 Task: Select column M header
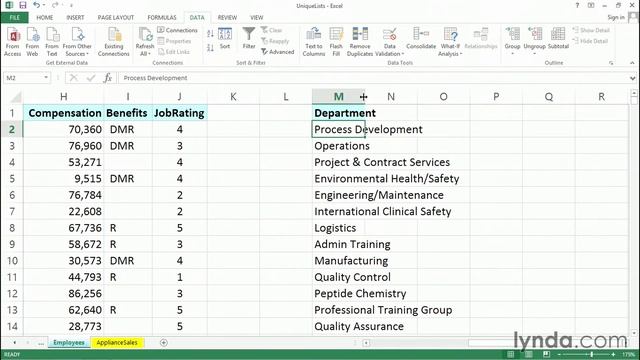point(338,97)
